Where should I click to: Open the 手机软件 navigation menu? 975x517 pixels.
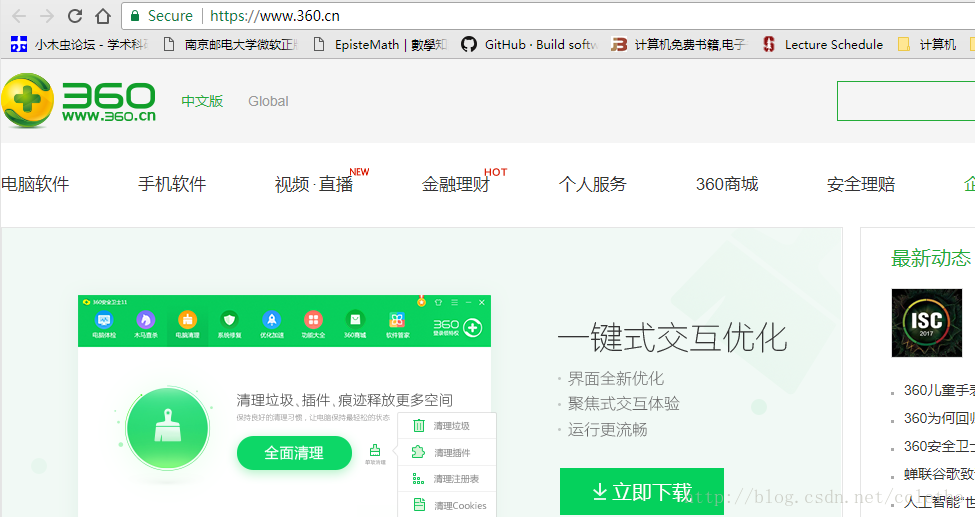point(172,184)
